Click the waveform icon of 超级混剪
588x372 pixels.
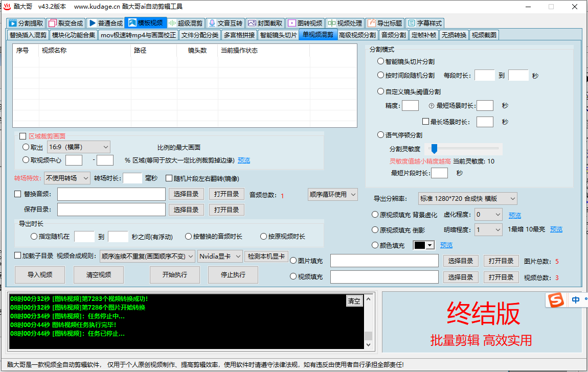point(172,23)
